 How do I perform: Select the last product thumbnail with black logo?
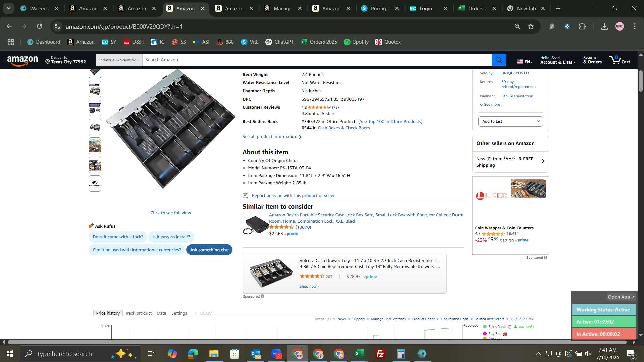tap(95, 184)
